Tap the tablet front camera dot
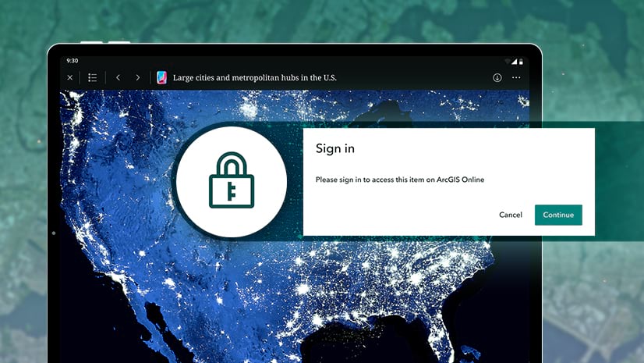Screen dimensions: 644x363 53,233
